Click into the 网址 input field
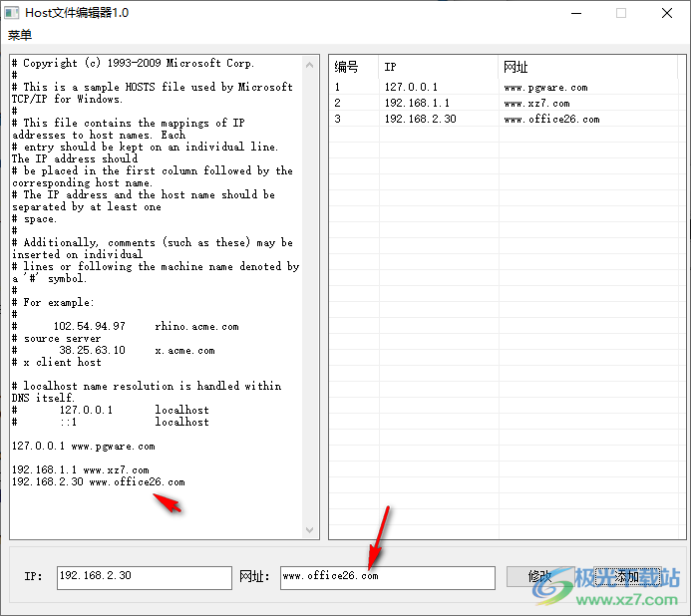Viewport: 691px width, 616px height. click(x=387, y=577)
